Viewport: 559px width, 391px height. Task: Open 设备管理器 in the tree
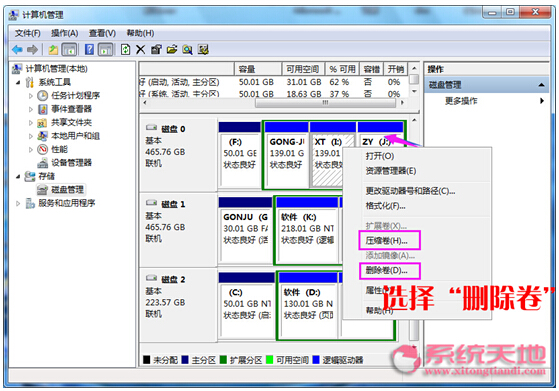click(x=72, y=163)
